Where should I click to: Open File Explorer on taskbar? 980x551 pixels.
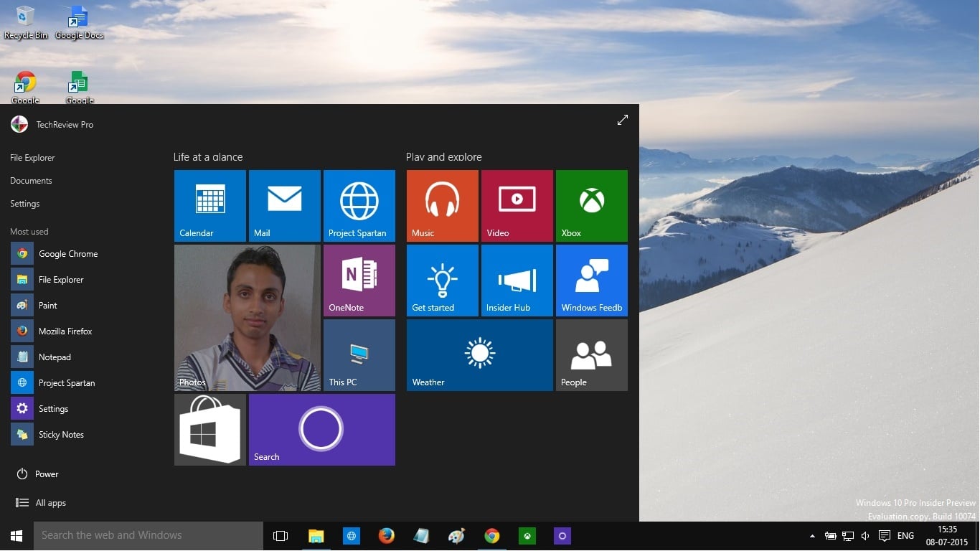[316, 536]
